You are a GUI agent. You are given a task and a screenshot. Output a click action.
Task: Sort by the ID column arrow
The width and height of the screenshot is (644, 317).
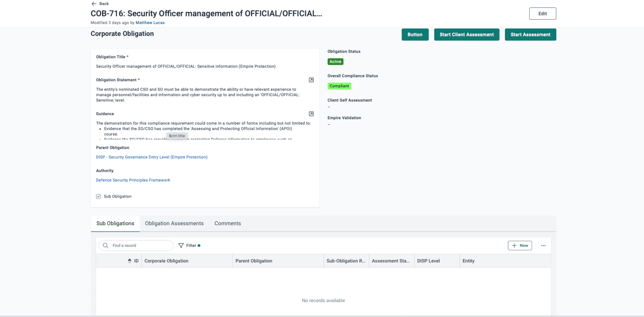click(130, 261)
